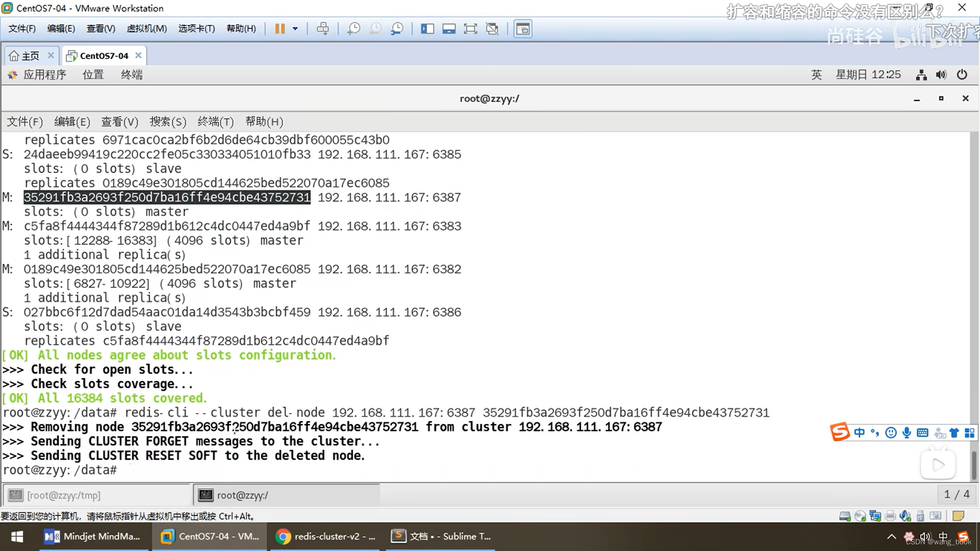Click the Send Ctrl+Alt+Del toolbar icon
This screenshot has height=551, width=980.
click(323, 29)
